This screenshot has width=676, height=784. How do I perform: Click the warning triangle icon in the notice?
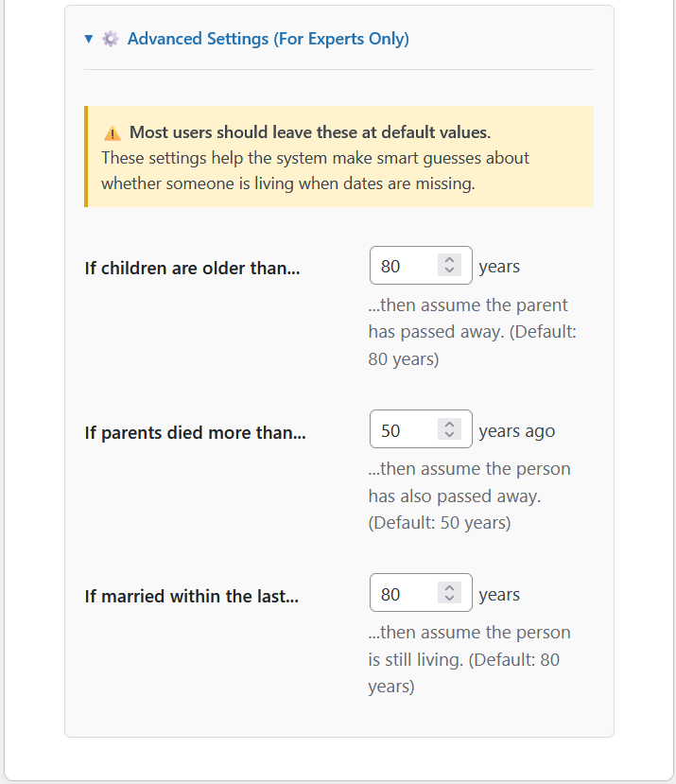coord(113,133)
